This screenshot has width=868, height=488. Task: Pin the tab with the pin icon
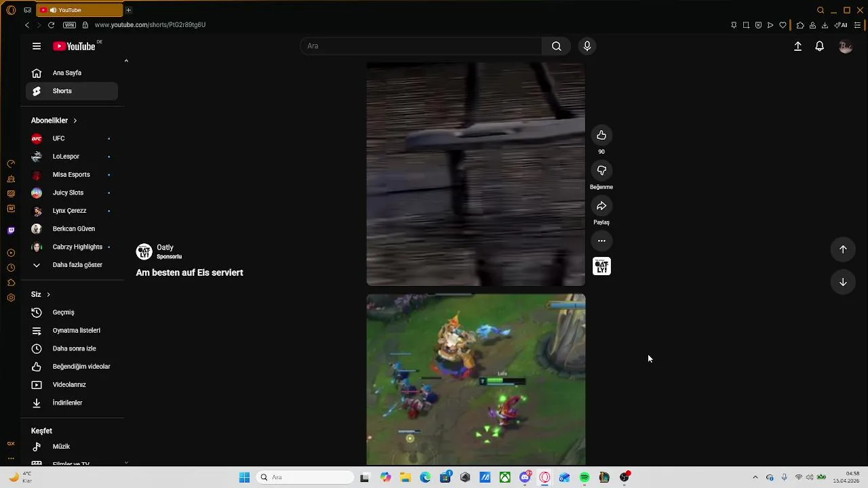pos(734,25)
